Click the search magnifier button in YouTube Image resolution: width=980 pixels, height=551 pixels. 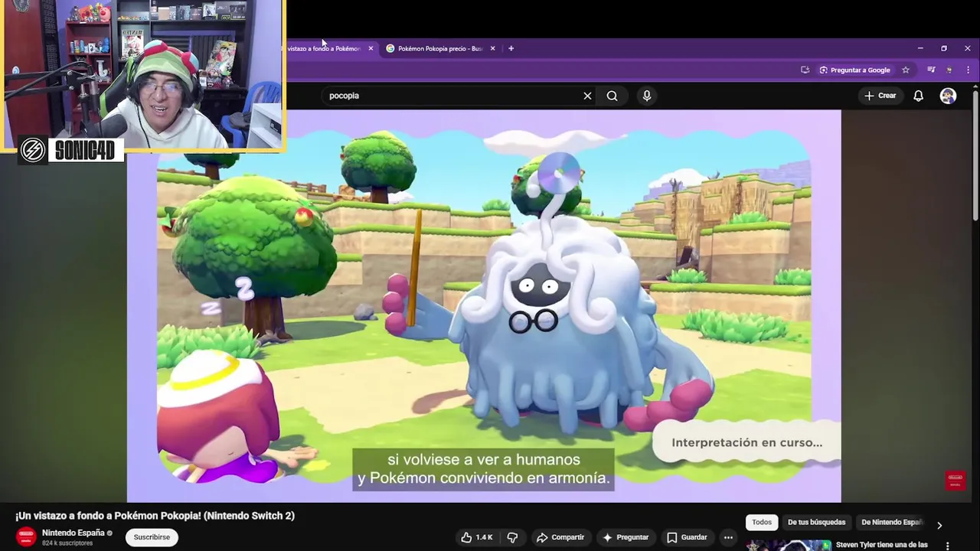[x=612, y=96]
